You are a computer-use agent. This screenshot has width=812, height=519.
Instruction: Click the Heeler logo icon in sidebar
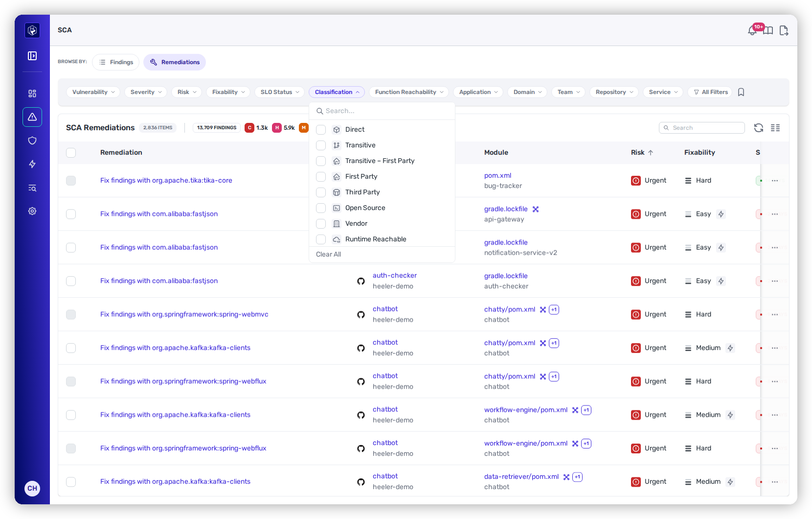pos(32,30)
